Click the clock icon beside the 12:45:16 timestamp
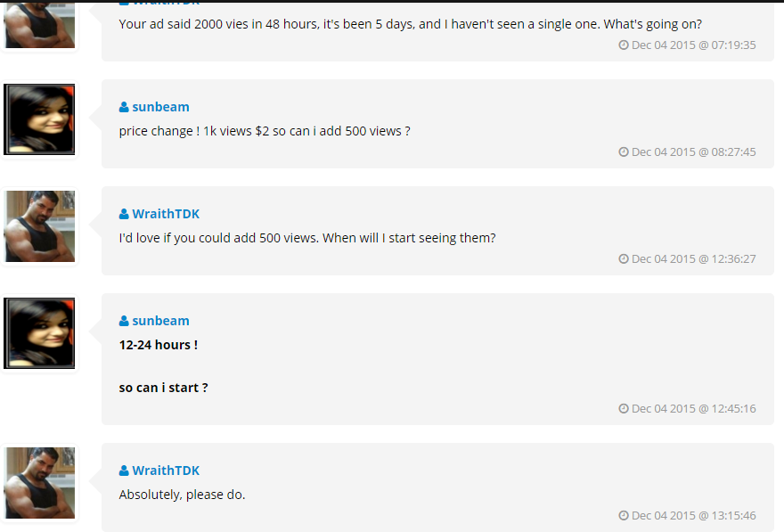Viewport: 784px width, 532px height. point(624,408)
